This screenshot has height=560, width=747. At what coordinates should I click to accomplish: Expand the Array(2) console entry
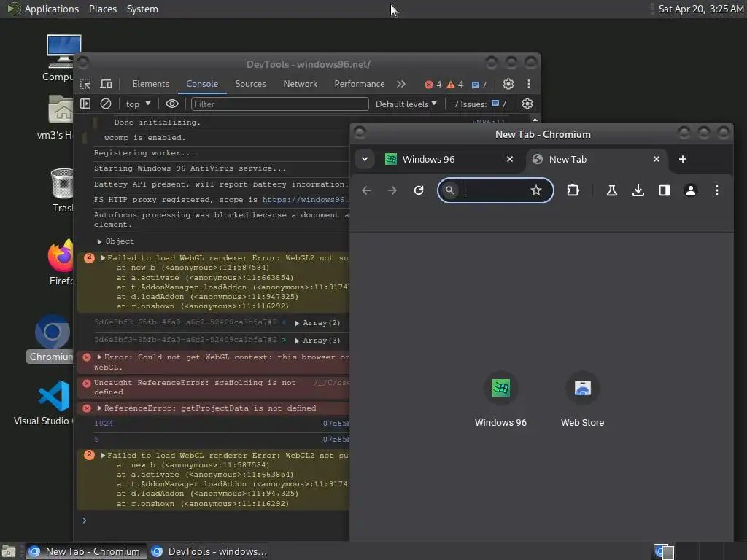tap(297, 323)
